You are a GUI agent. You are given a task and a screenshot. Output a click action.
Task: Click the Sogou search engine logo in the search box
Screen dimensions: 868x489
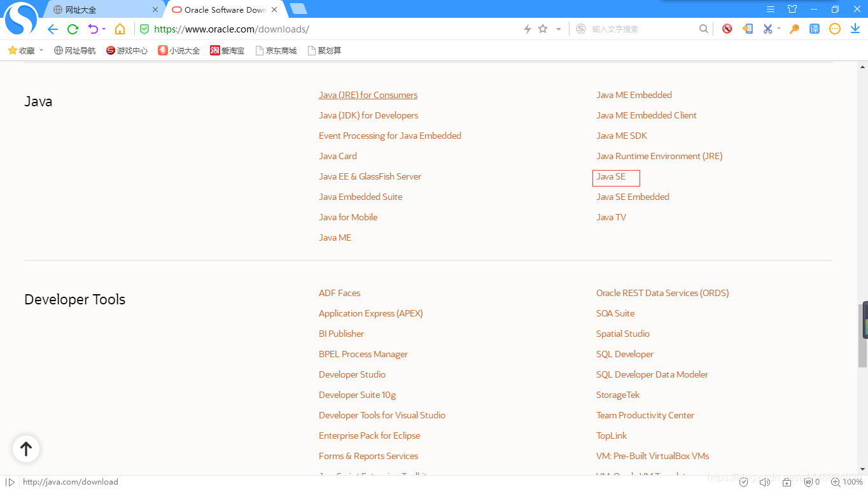pyautogui.click(x=581, y=29)
